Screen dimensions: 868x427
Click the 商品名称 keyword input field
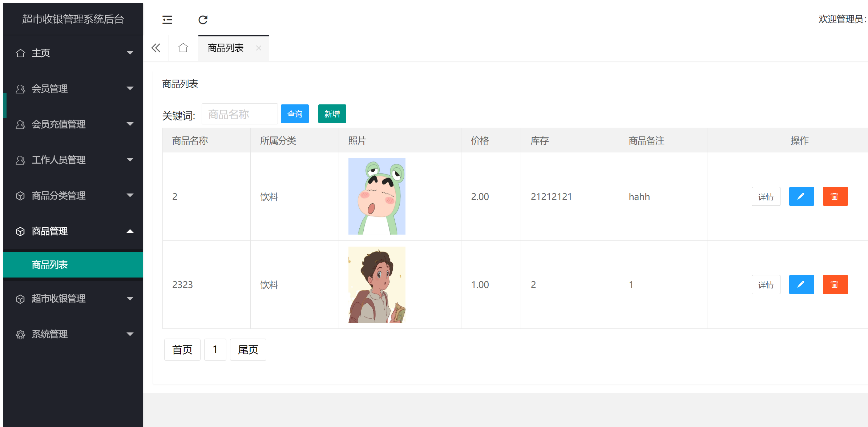pyautogui.click(x=240, y=114)
